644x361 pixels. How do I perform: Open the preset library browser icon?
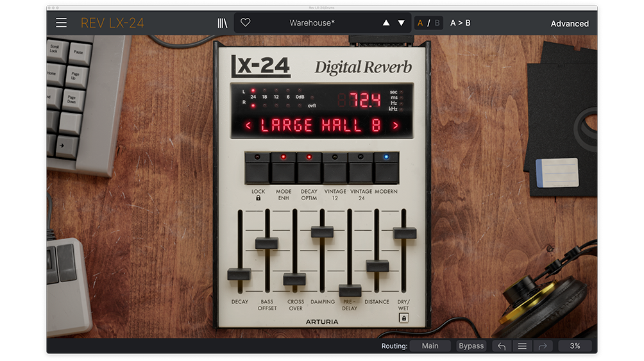[x=222, y=23]
